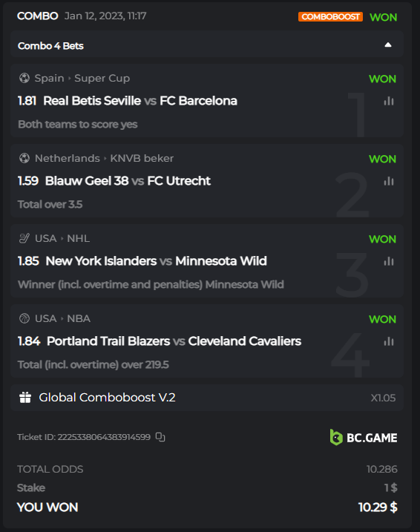Viewport: 420px width, 532px height.
Task: Click the basketball icon next to USA NBA
Action: (24, 318)
